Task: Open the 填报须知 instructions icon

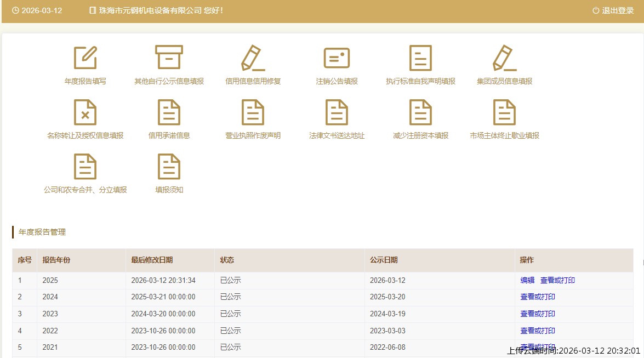Action: coord(169,167)
